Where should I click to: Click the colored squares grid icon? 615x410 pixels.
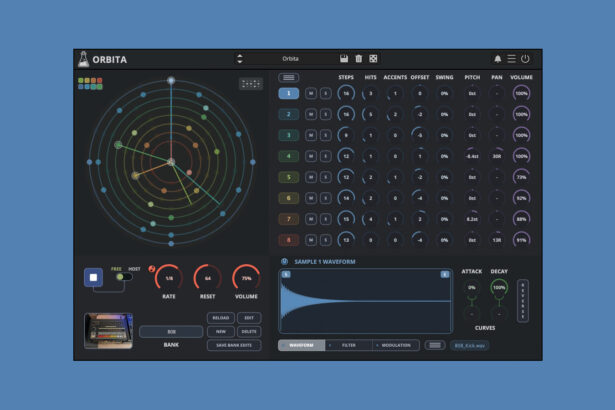click(90, 84)
